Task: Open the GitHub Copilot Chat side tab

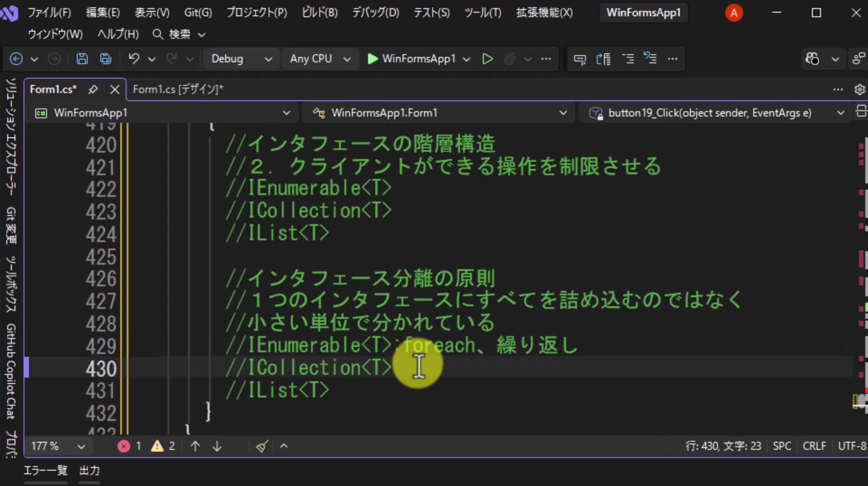Action: click(x=11, y=371)
